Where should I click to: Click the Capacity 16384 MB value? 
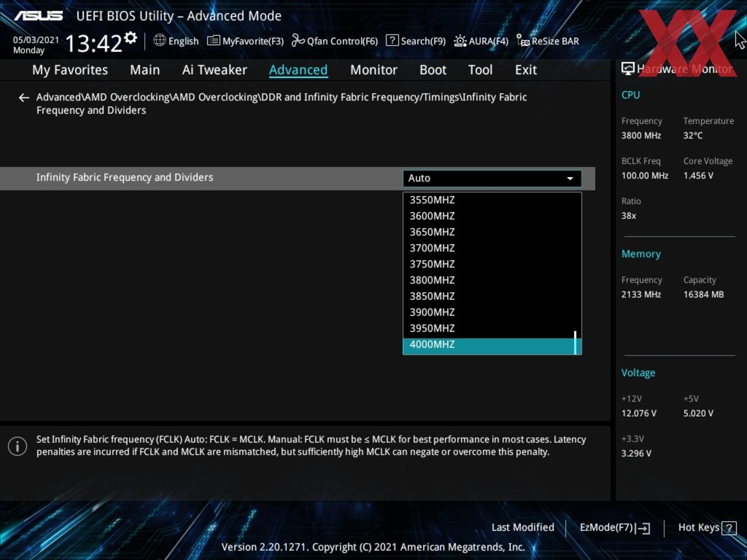click(x=704, y=294)
